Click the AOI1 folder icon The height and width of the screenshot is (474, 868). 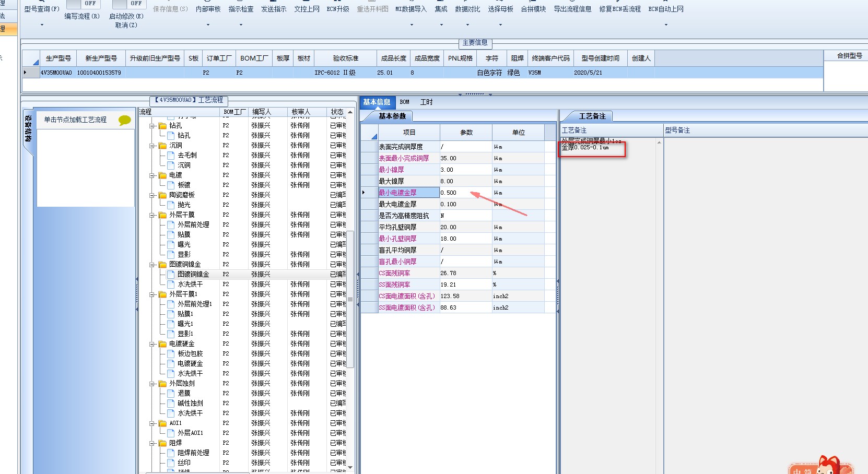pos(162,423)
